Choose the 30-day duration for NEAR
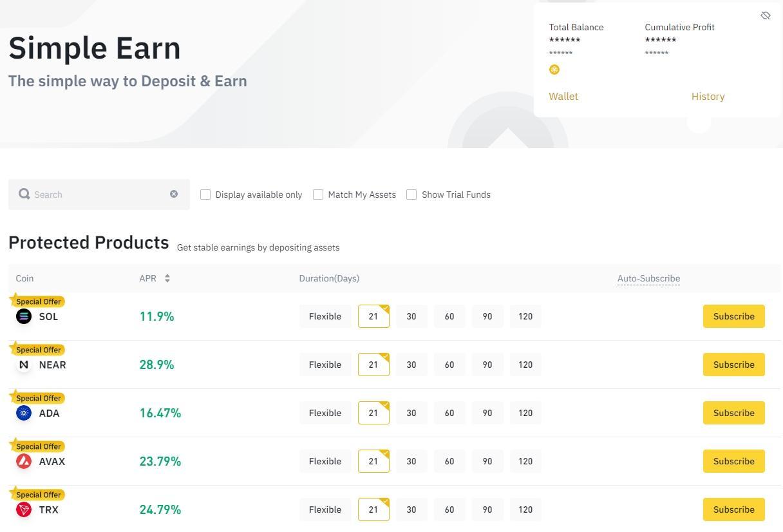 coord(411,365)
